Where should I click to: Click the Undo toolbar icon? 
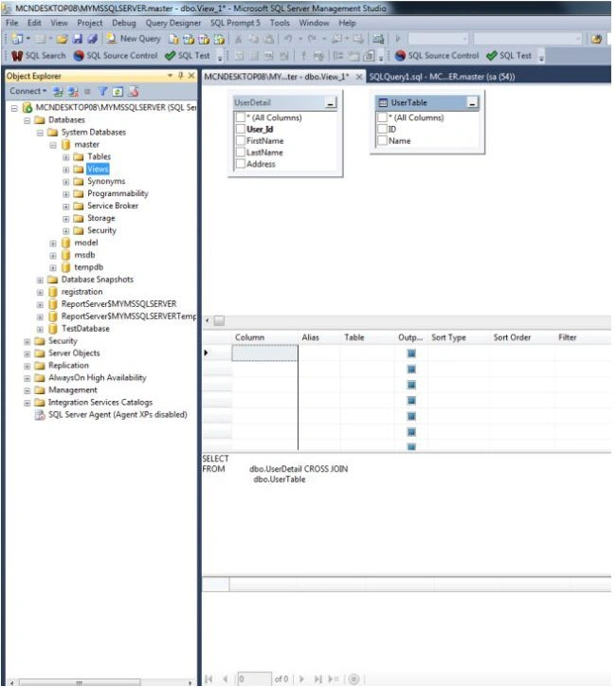click(288, 39)
